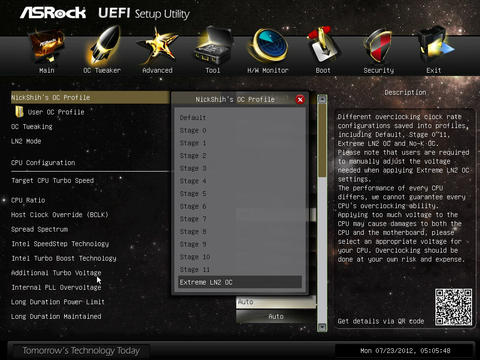The width and height of the screenshot is (480, 360).
Task: Click scrollbar up arrow button
Action: (x=322, y=99)
